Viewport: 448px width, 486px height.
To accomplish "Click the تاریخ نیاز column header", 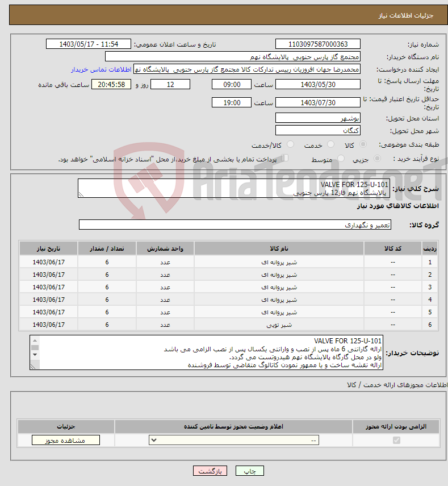I will (x=49, y=248).
